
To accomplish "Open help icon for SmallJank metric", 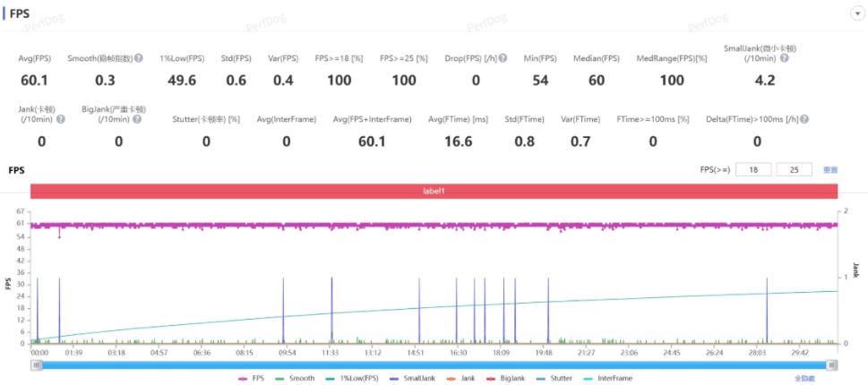I will [785, 58].
